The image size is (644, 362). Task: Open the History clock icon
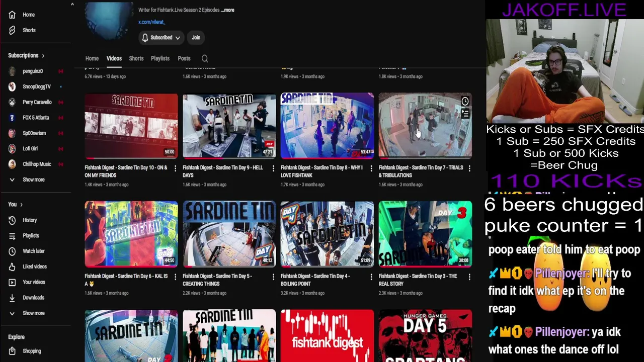(12, 220)
